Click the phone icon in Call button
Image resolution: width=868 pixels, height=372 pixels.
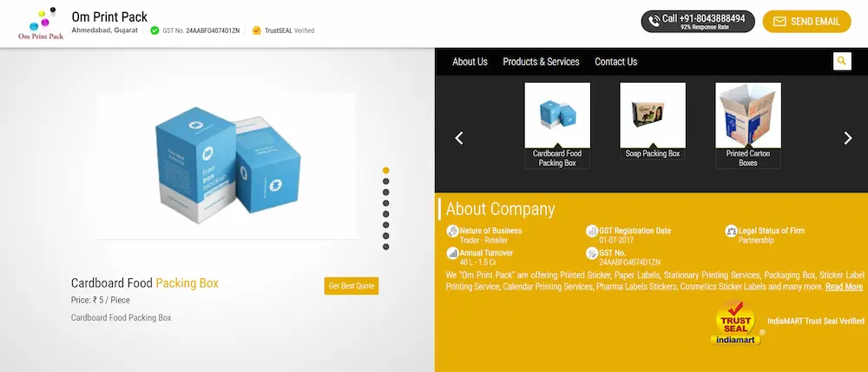(x=654, y=21)
